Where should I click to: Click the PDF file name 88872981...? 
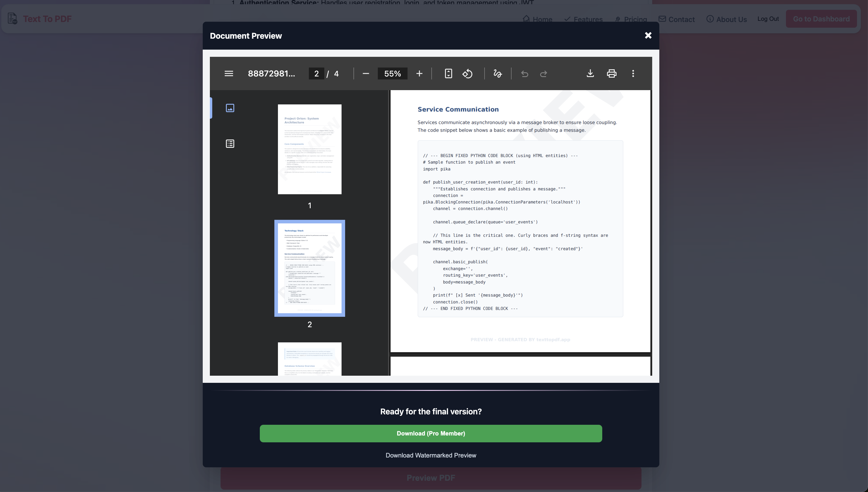coord(271,74)
